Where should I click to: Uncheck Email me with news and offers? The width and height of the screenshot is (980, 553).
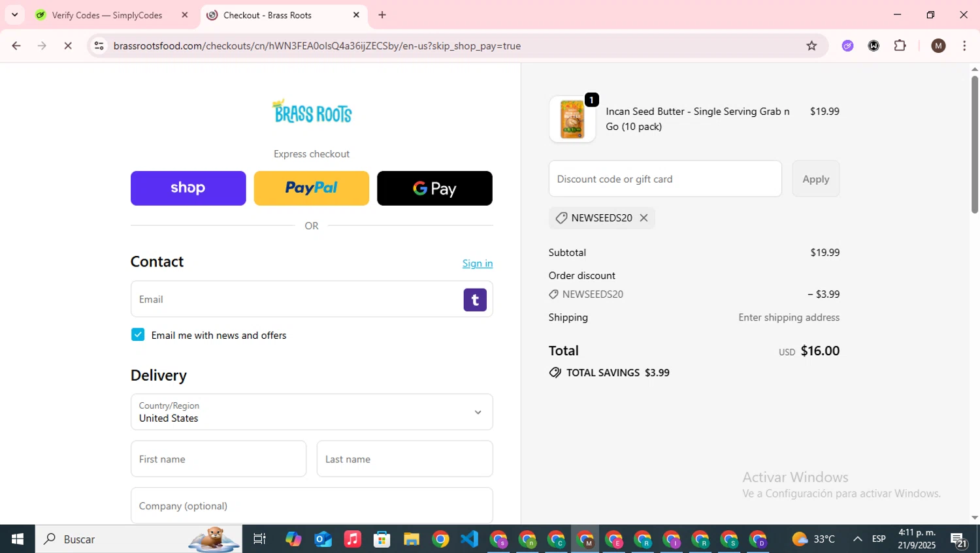coord(138,334)
